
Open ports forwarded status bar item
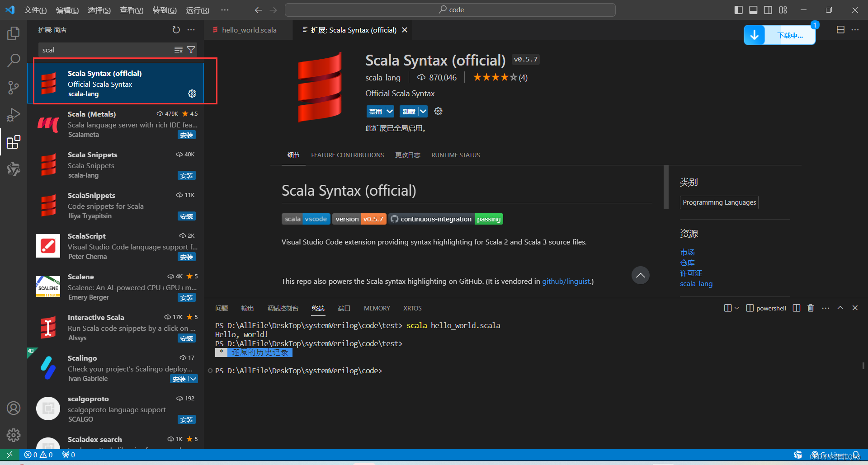click(69, 455)
